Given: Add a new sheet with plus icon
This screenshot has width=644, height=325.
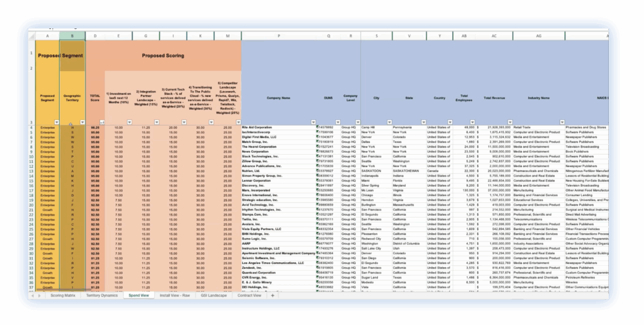Looking at the screenshot, I should click(x=272, y=295).
